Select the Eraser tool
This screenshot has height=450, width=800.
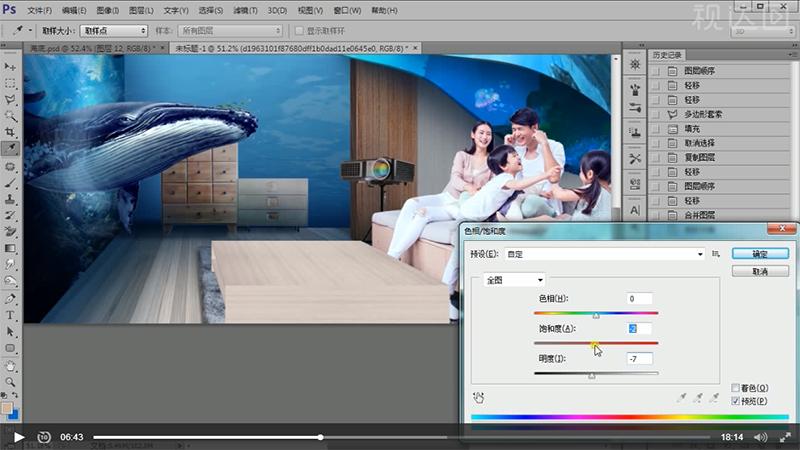[x=10, y=232]
